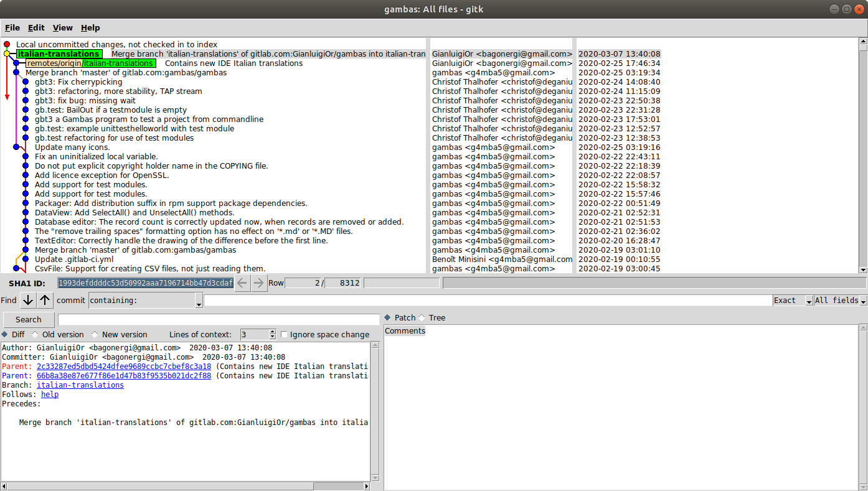This screenshot has width=868, height=491.
Task: Select the Old version radio button
Action: point(35,335)
